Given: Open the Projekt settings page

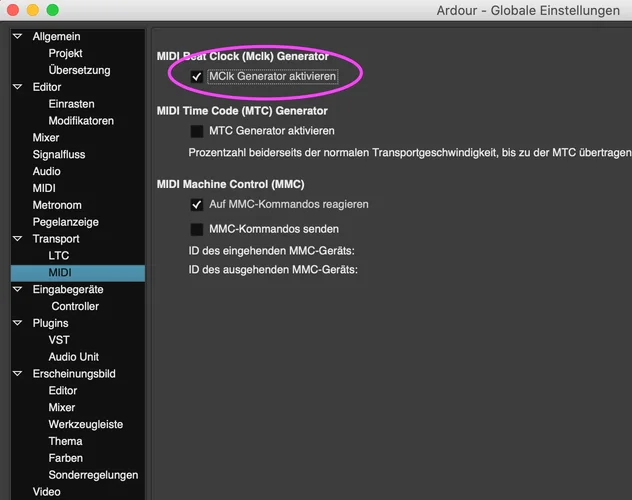Looking at the screenshot, I should (65, 53).
